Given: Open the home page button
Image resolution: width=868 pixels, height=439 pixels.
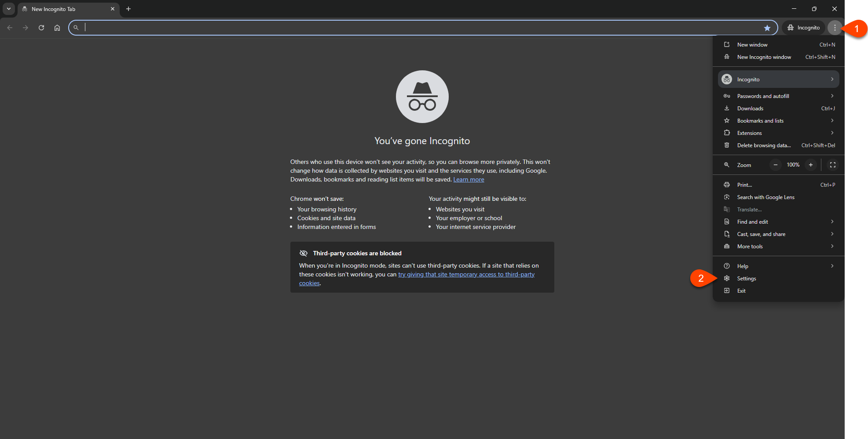Looking at the screenshot, I should 57,28.
